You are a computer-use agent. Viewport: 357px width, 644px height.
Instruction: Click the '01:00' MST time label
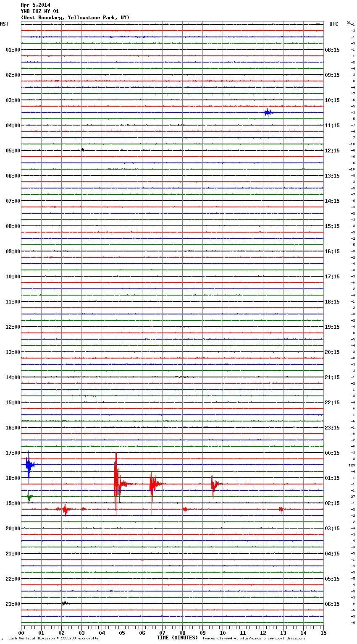point(13,50)
